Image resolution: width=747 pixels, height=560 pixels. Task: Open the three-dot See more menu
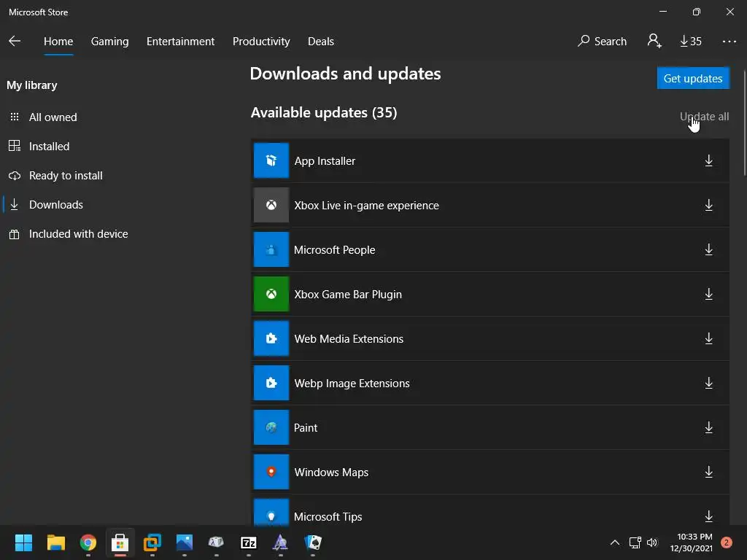coord(729,42)
